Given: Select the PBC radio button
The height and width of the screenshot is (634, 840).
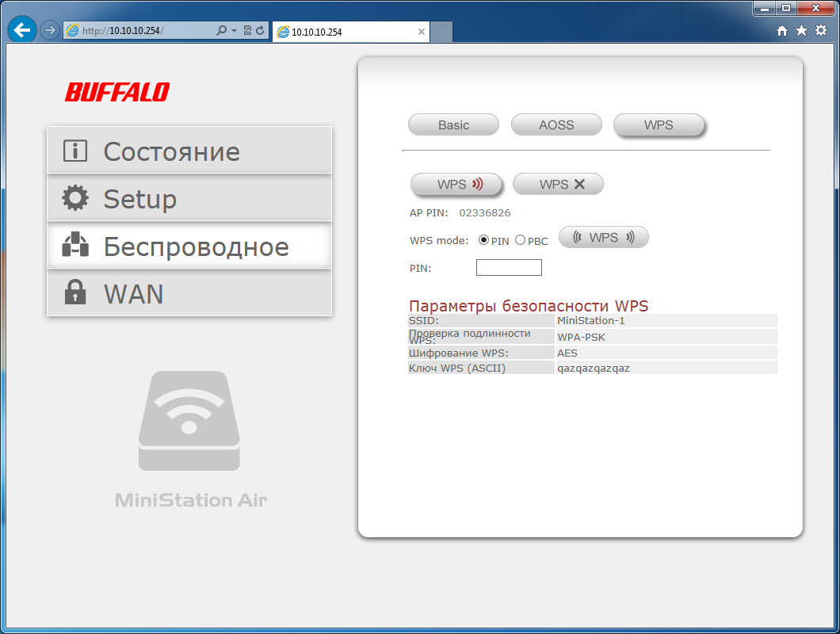Looking at the screenshot, I should [520, 240].
